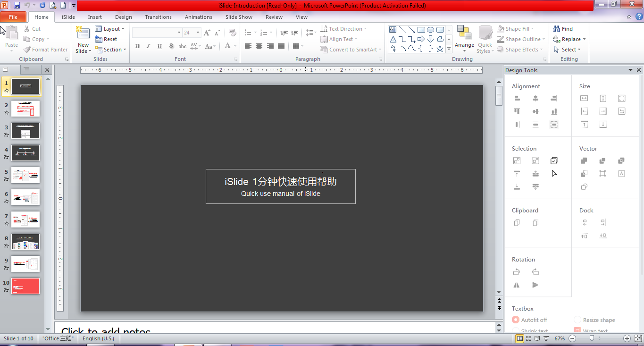Image resolution: width=644 pixels, height=346 pixels.
Task: Click Decrease Font Size icon
Action: [217, 33]
